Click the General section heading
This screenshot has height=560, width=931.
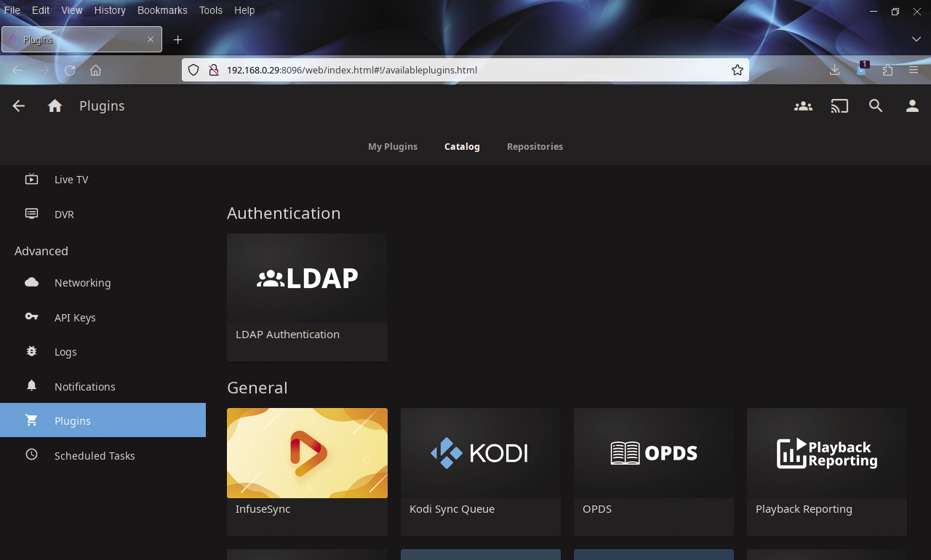pos(257,388)
